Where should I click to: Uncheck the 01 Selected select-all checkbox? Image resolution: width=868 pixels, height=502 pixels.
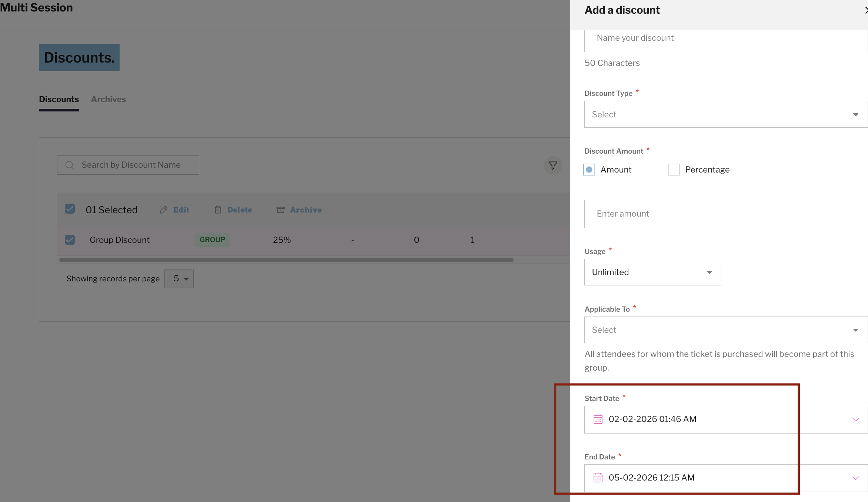(x=70, y=209)
